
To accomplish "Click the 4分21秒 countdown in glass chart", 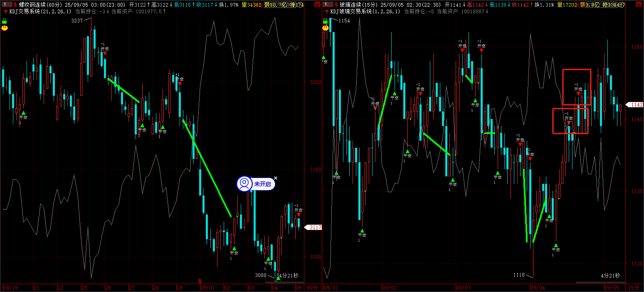I will tap(610, 275).
